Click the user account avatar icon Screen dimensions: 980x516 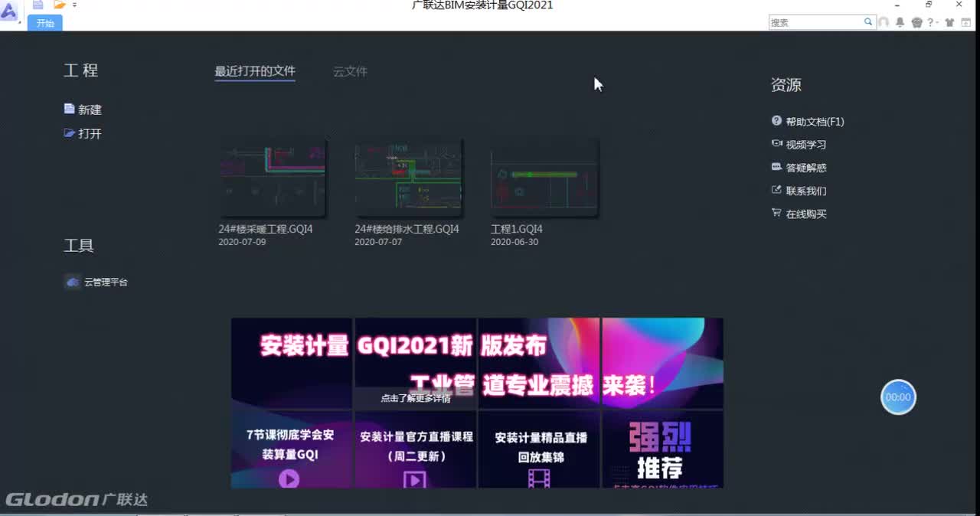tap(884, 22)
